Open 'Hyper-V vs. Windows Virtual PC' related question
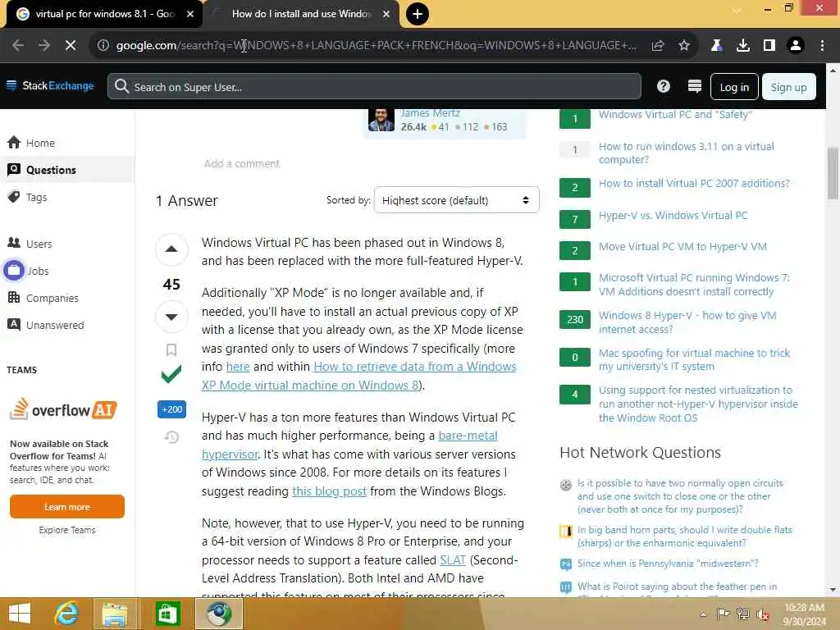The width and height of the screenshot is (840, 630). [673, 216]
